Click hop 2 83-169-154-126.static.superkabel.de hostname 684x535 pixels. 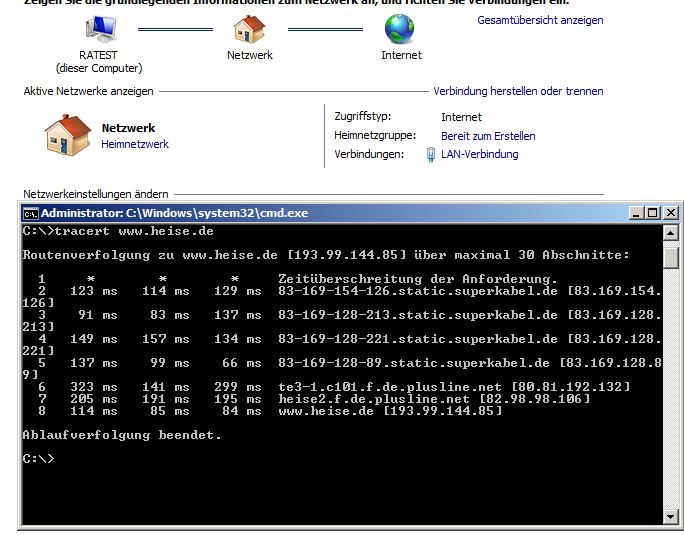418,291
